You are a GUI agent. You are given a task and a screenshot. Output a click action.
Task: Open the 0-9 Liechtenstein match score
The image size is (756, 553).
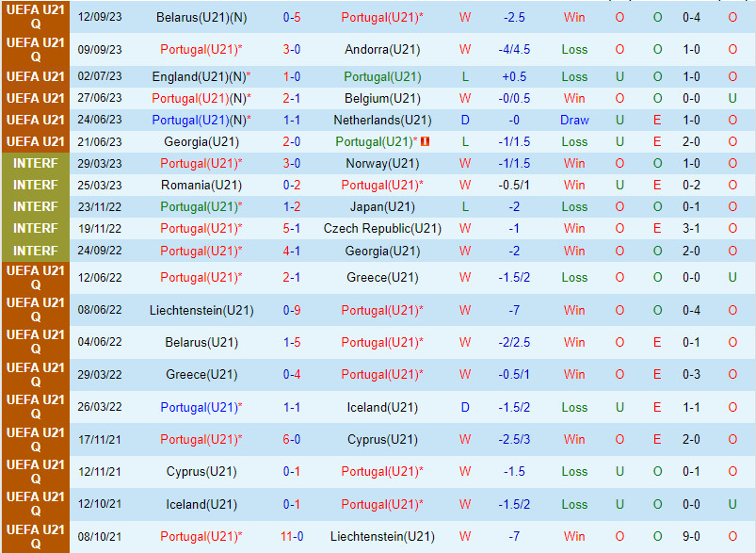[292, 310]
